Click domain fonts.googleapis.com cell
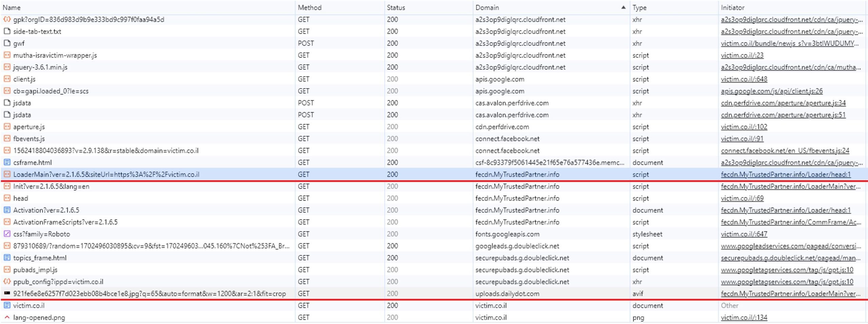Image resolution: width=868 pixels, height=324 pixels. coord(507,234)
